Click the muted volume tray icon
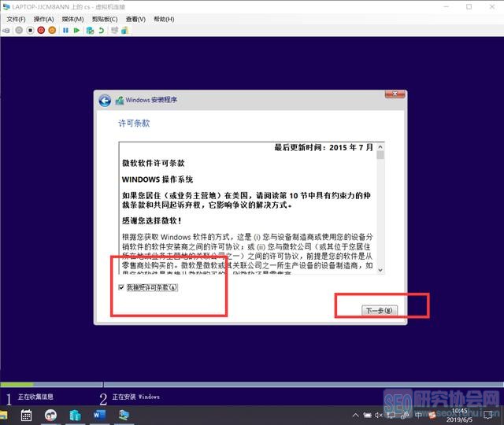 tap(378, 415)
